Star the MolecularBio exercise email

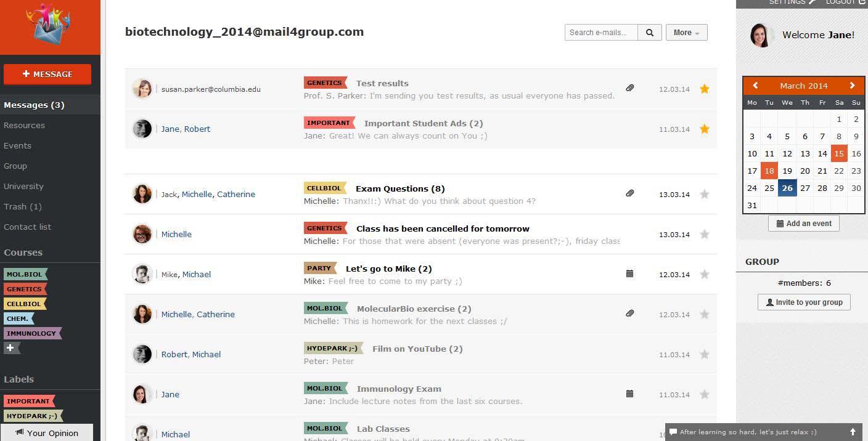[x=705, y=314]
